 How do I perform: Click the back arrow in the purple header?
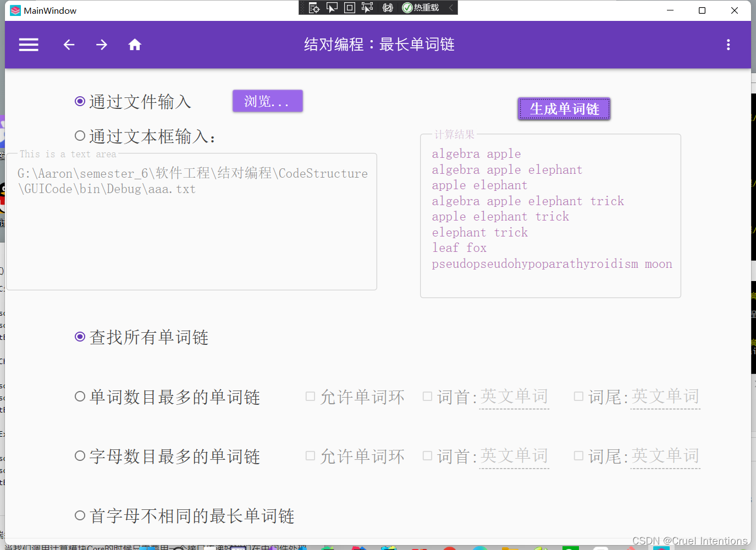coord(69,45)
